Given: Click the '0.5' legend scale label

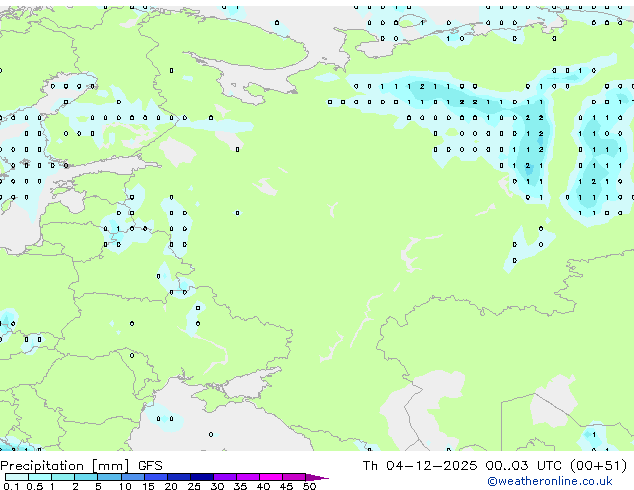Looking at the screenshot, I should tap(35, 486).
